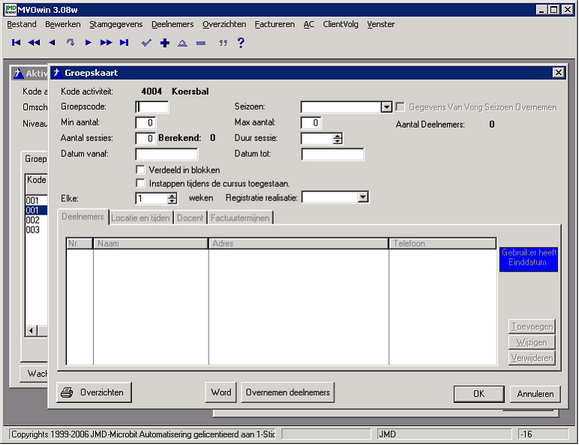Screen dimensions: 579x445
Task: Jump forward several records double-arrow icon
Action: (x=106, y=43)
